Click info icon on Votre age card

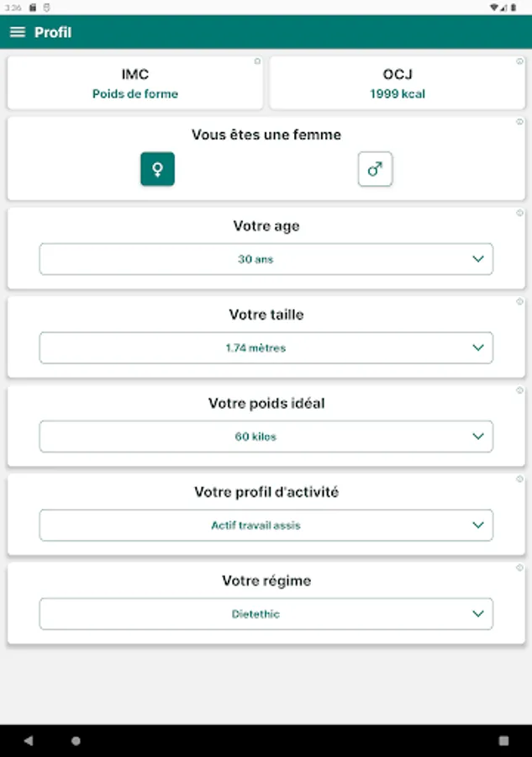519,213
